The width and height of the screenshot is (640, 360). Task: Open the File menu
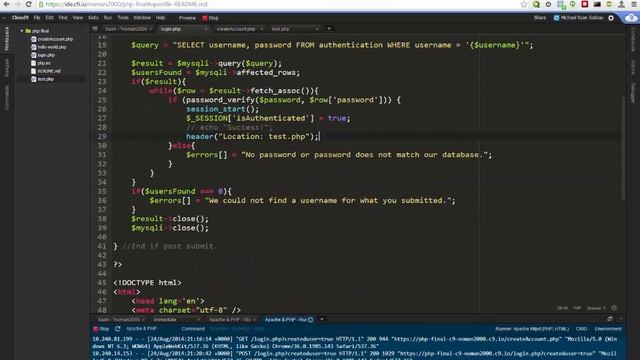[37, 18]
